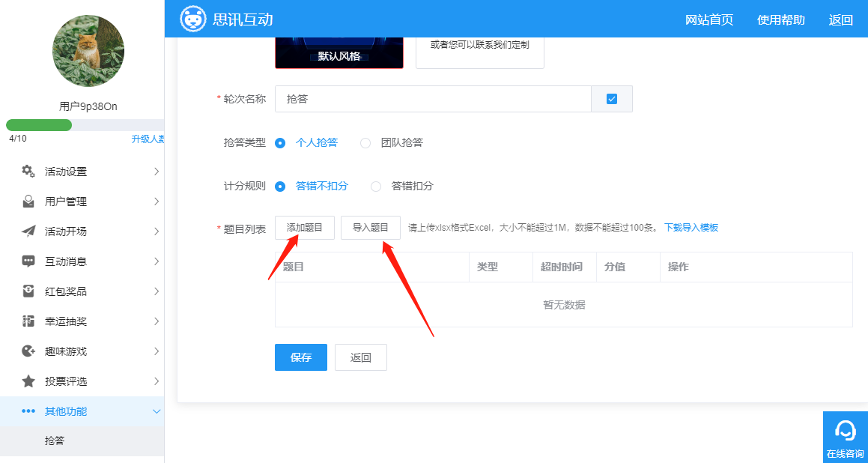Open 活动设置 gear icon in sidebar
Image resolution: width=868 pixels, height=463 pixels.
pos(28,172)
